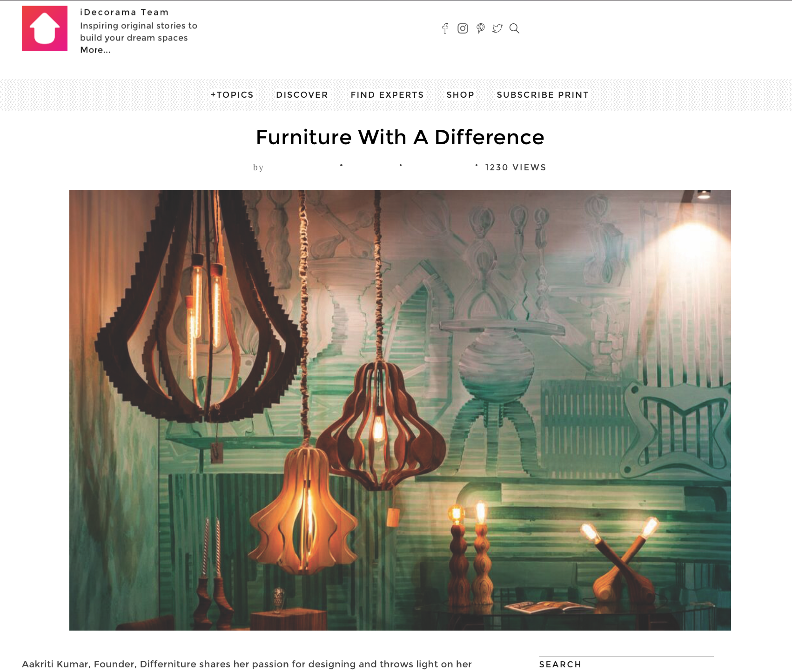This screenshot has height=672, width=792.
Task: Click the SEARCH sidebar heading
Action: (x=560, y=665)
